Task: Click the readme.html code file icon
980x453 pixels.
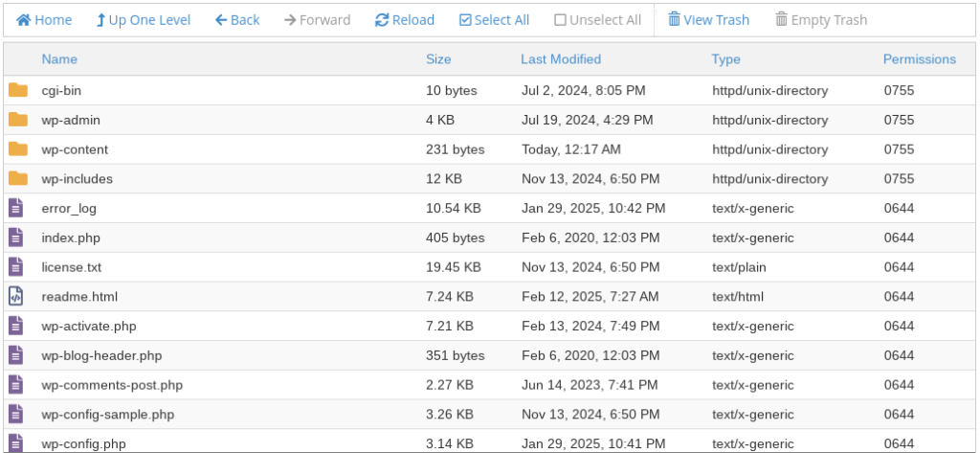Action: 16,296
